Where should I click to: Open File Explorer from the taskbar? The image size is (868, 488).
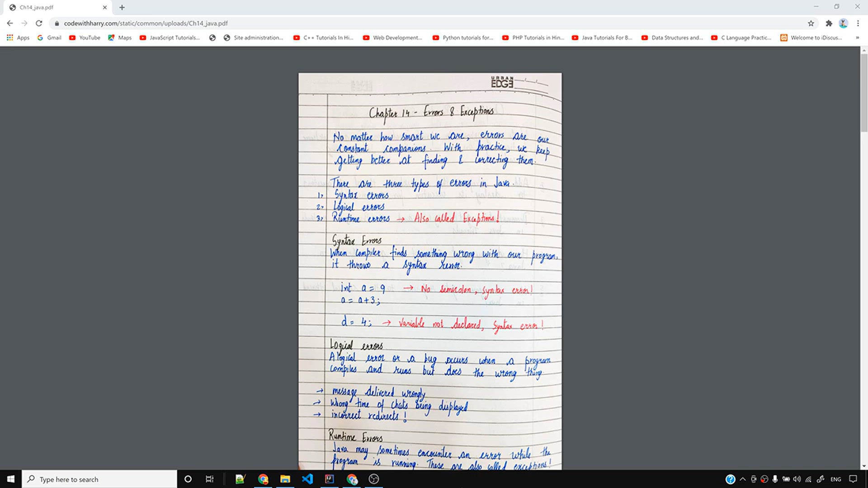285,479
